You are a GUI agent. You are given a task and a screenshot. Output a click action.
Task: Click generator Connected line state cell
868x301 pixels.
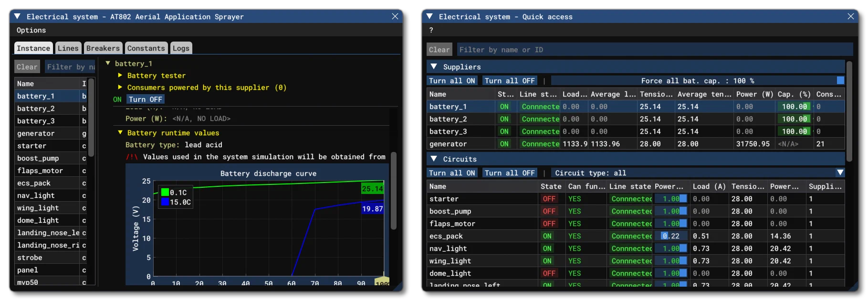point(540,144)
